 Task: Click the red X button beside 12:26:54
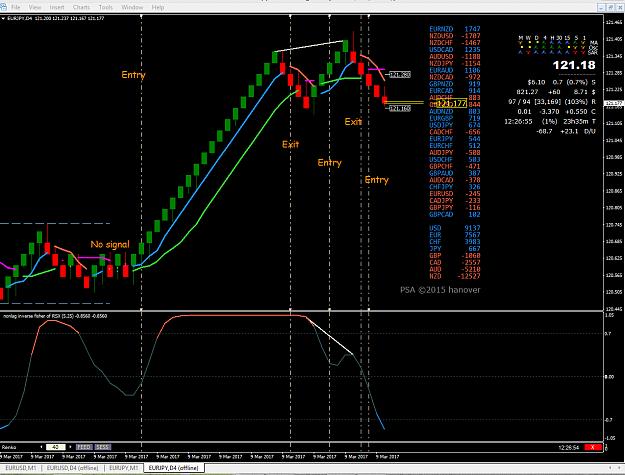pos(593,447)
